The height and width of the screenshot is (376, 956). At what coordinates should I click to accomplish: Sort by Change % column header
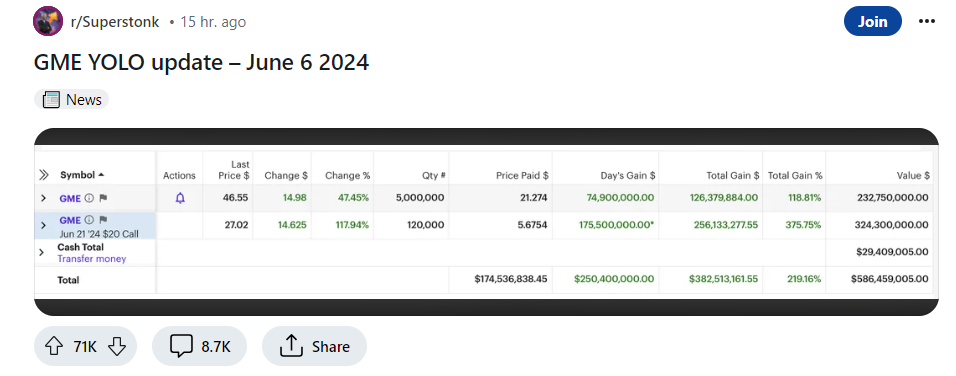point(348,176)
